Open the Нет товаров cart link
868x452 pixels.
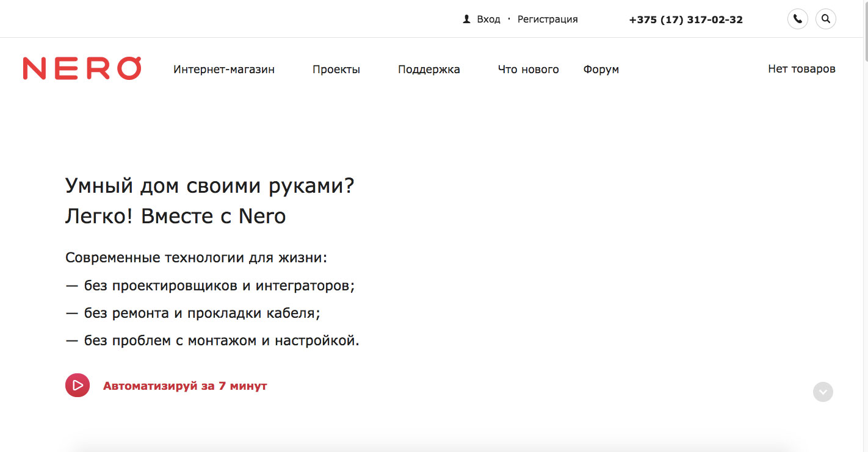click(x=801, y=69)
